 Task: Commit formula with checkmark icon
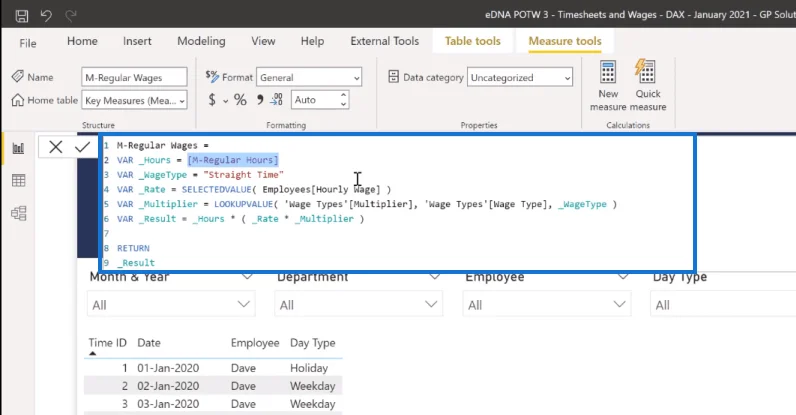82,147
